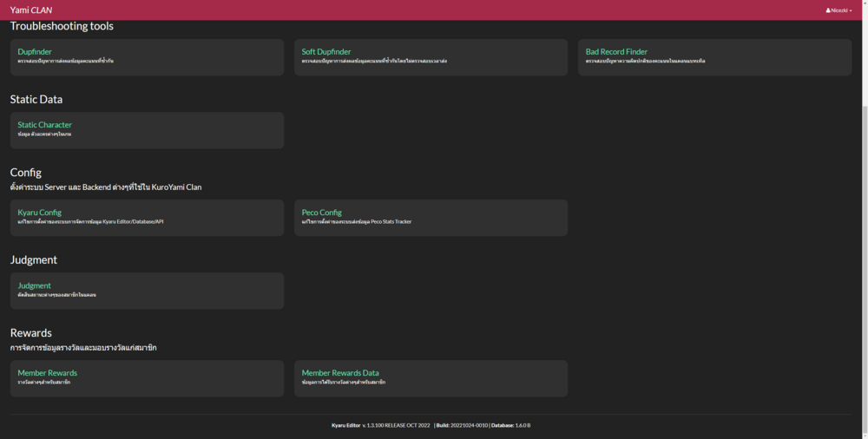This screenshot has width=868, height=439.
Task: Click the scrollbar down arrow
Action: click(863, 435)
